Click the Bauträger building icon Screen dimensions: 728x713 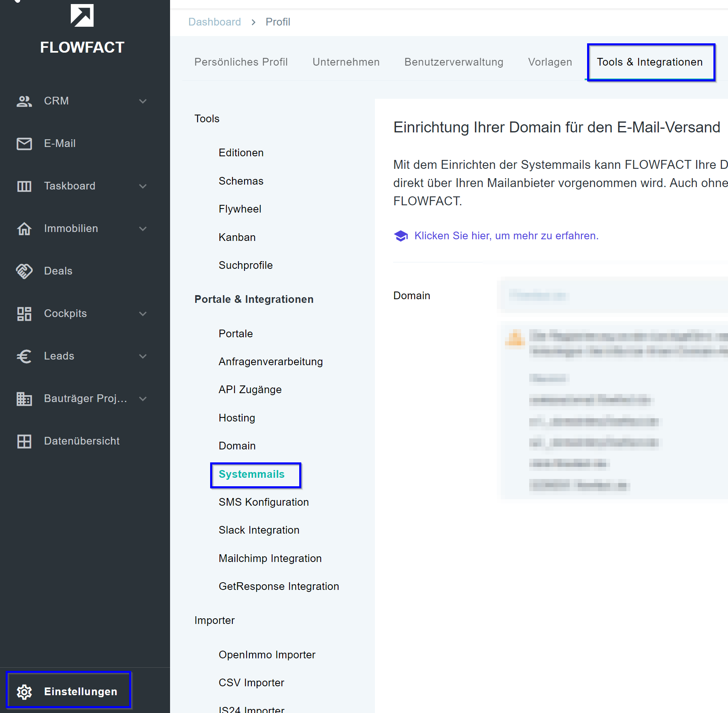pyautogui.click(x=24, y=399)
